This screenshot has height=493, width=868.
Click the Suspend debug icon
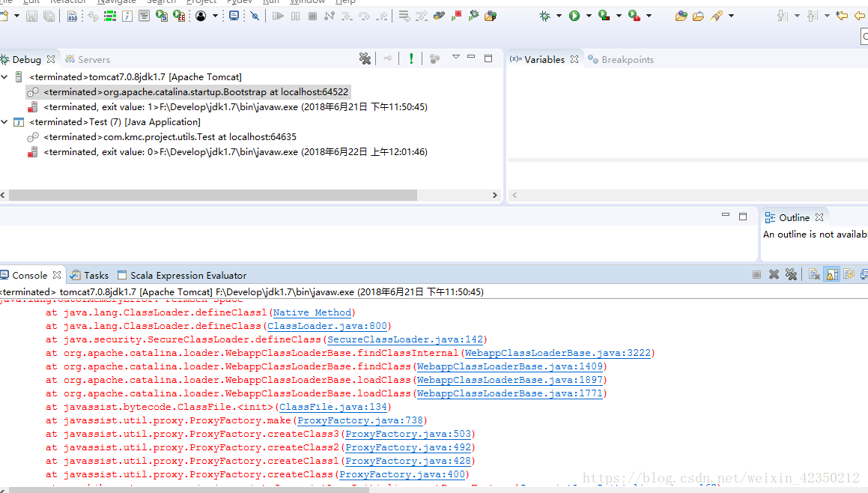(295, 16)
